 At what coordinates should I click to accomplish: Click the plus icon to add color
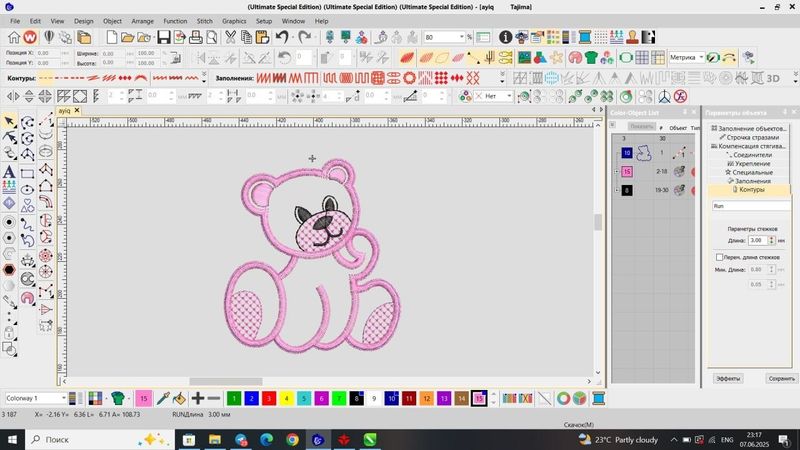(197, 398)
